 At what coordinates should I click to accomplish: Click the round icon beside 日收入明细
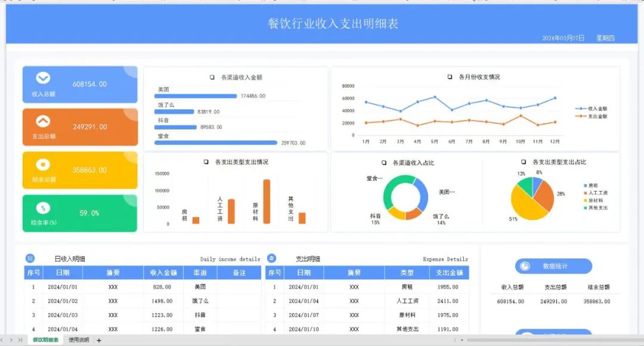[30, 258]
